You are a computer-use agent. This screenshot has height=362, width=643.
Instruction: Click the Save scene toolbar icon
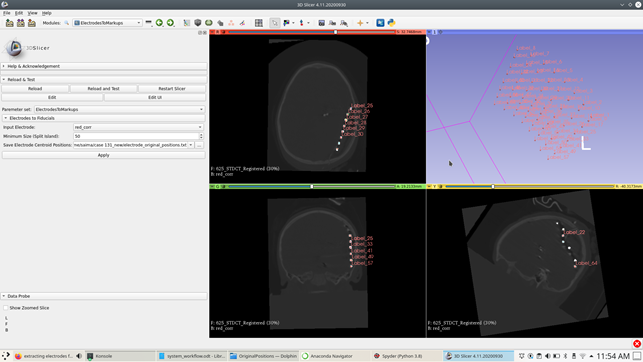tap(32, 23)
